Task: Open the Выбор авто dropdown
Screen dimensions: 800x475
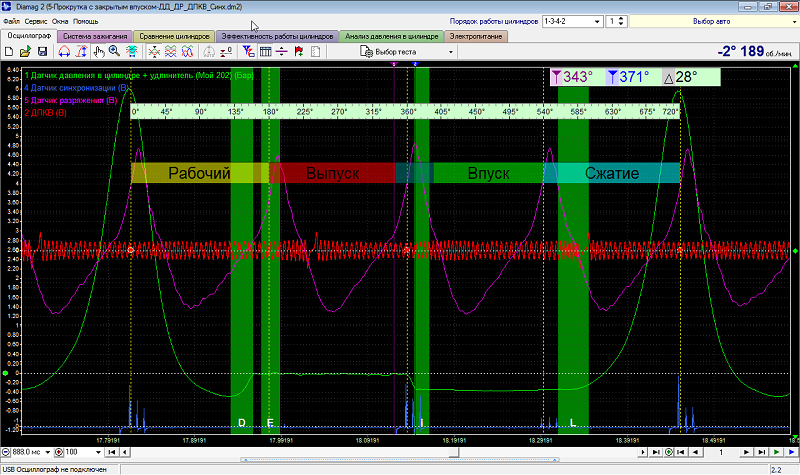Action: (x=794, y=21)
